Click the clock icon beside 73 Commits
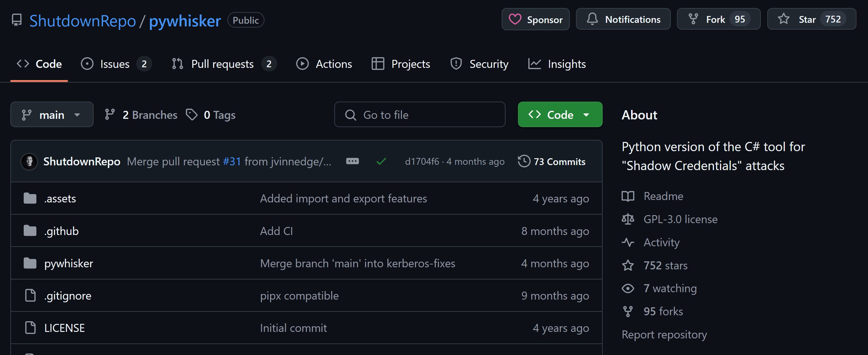Image resolution: width=868 pixels, height=355 pixels. click(x=524, y=161)
